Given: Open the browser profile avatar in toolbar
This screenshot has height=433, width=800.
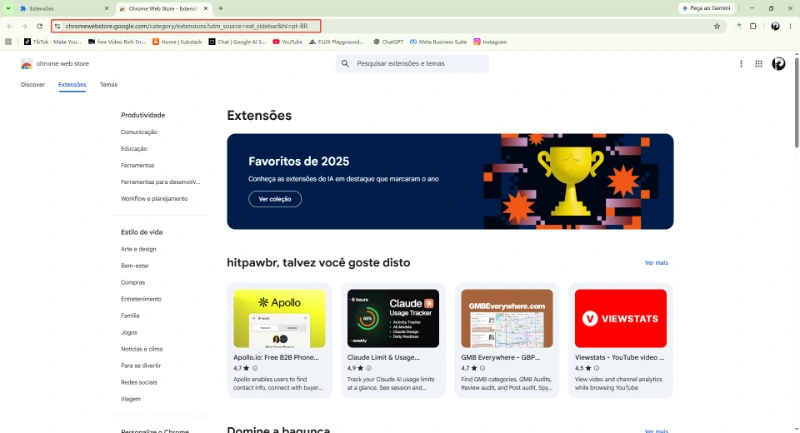Looking at the screenshot, I should click(775, 26).
